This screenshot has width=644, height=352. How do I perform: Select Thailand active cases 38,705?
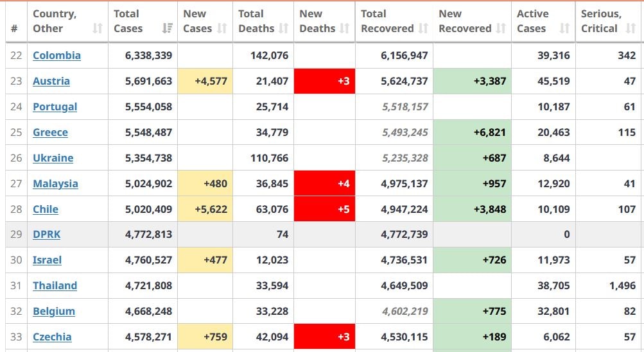[553, 285]
